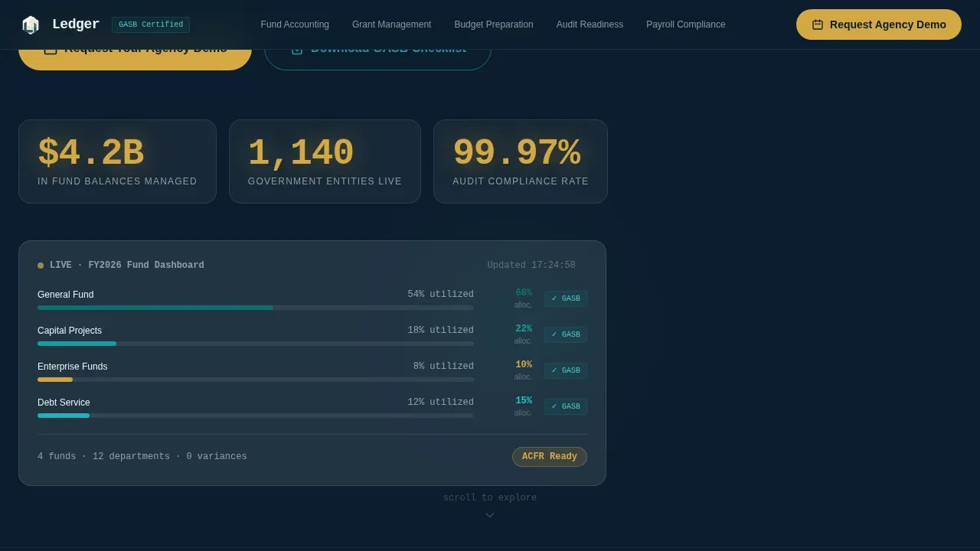Viewport: 980px width, 551px height.
Task: Go to Budget Preparation in navigation
Action: 494,24
